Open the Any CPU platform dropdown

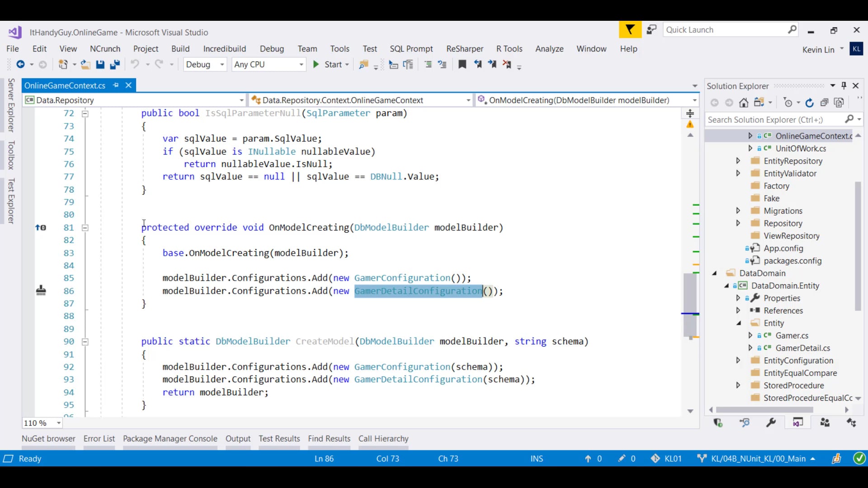[301, 65]
